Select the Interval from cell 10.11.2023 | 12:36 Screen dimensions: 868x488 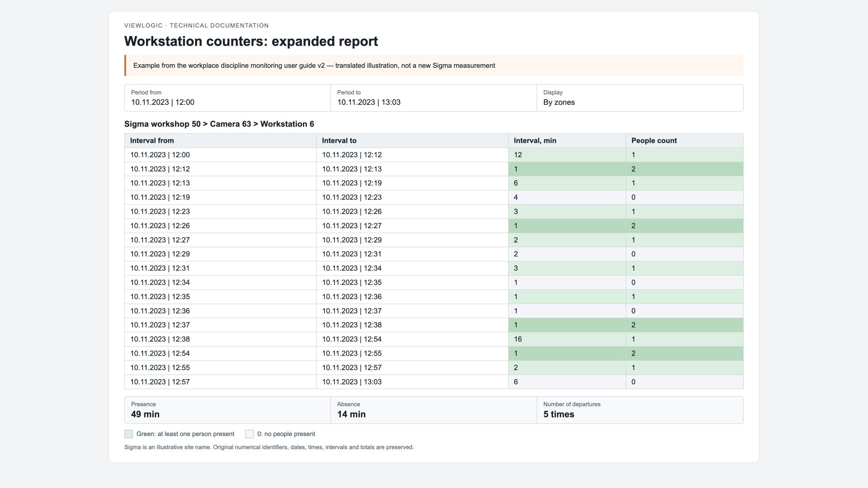tap(221, 311)
